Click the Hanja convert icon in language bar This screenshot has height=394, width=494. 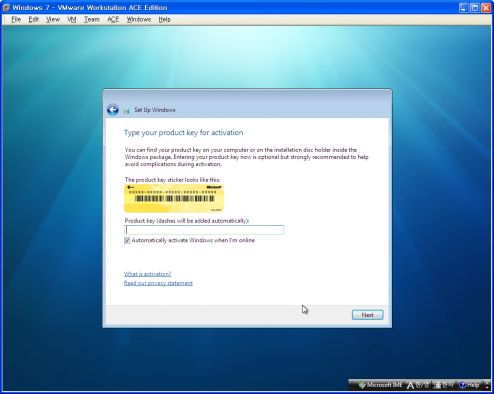pos(437,385)
